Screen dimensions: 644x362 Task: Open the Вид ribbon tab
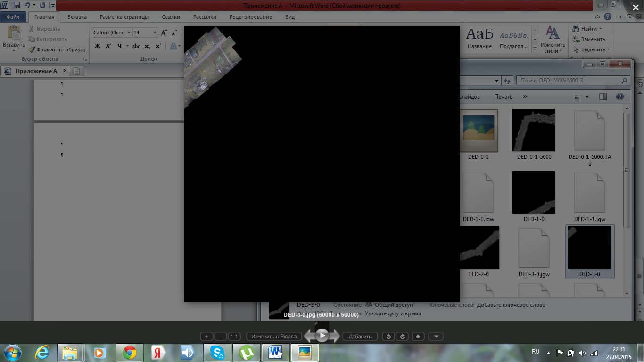pyautogui.click(x=290, y=17)
